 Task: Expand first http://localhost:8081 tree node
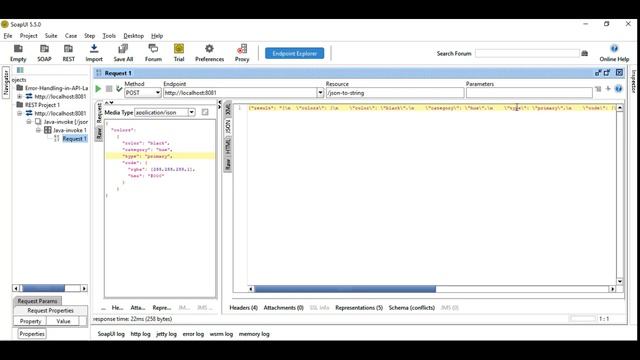(x=19, y=96)
